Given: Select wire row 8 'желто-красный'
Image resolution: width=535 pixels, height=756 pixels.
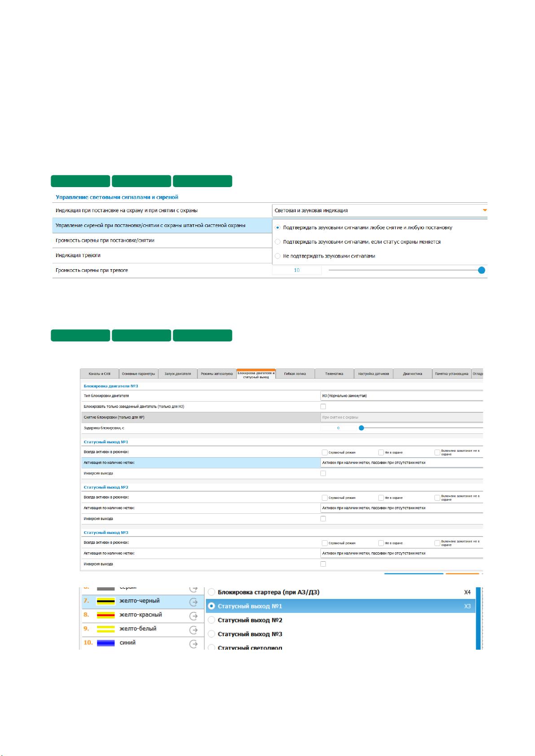Looking at the screenshot, I should (142, 616).
